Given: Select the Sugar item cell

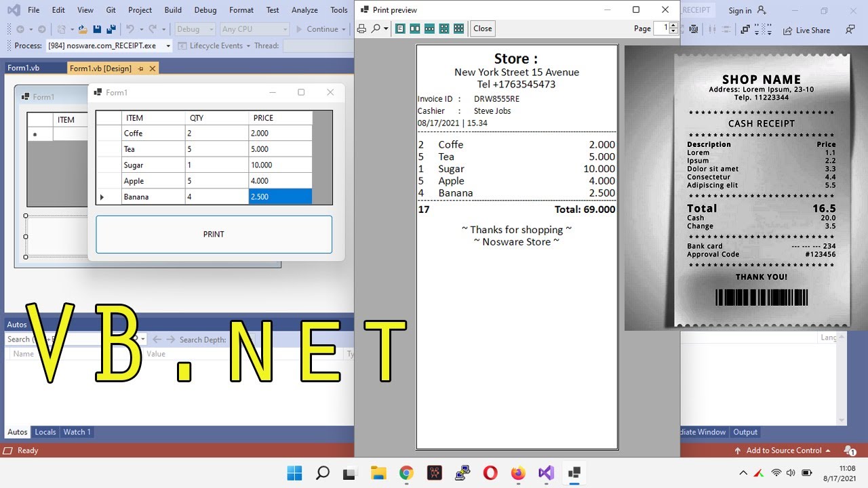Looking at the screenshot, I should pyautogui.click(x=153, y=165).
